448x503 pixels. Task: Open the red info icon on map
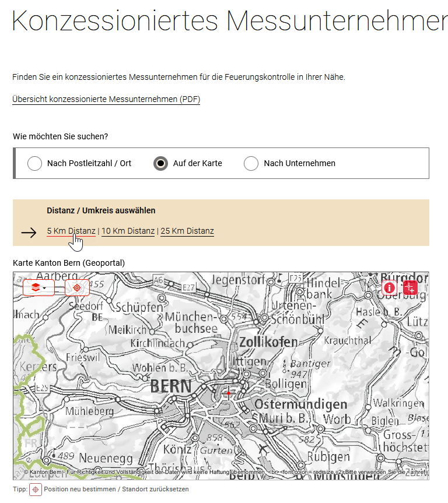point(389,287)
